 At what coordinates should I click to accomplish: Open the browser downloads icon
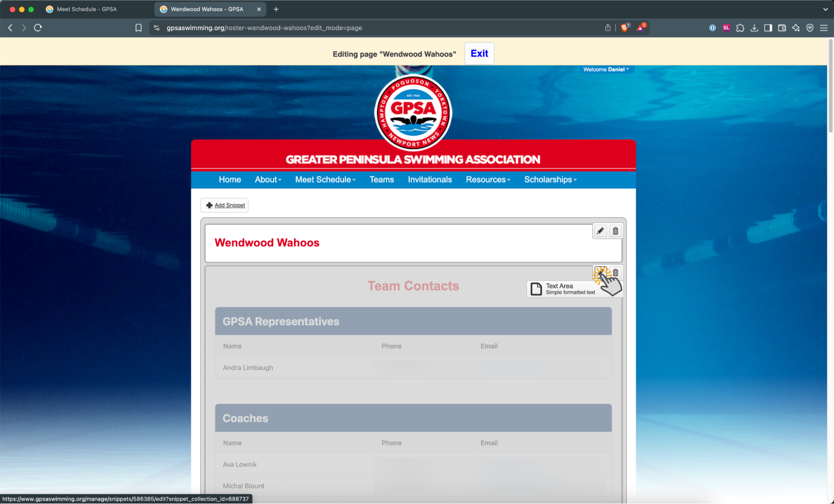tap(754, 28)
